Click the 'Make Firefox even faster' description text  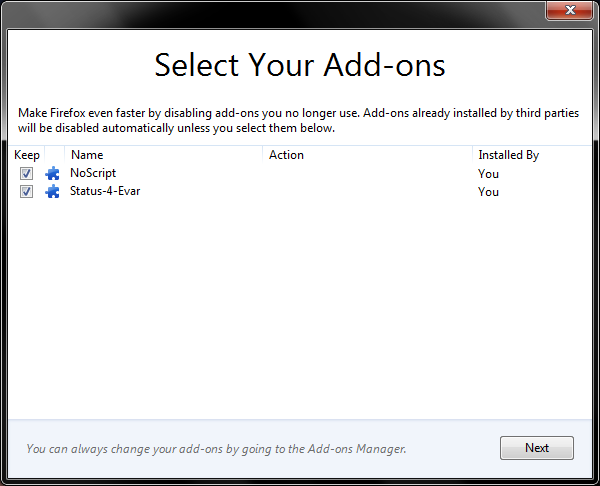(298, 120)
